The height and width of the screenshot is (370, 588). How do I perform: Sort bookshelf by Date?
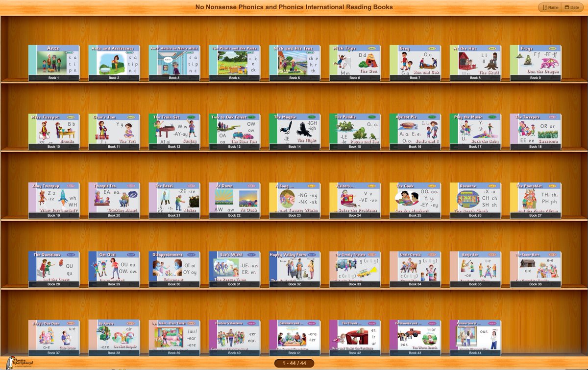pos(573,7)
